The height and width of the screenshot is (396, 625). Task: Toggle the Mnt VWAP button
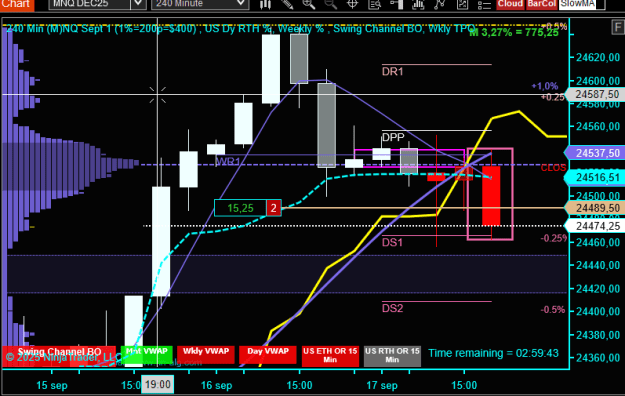(147, 355)
